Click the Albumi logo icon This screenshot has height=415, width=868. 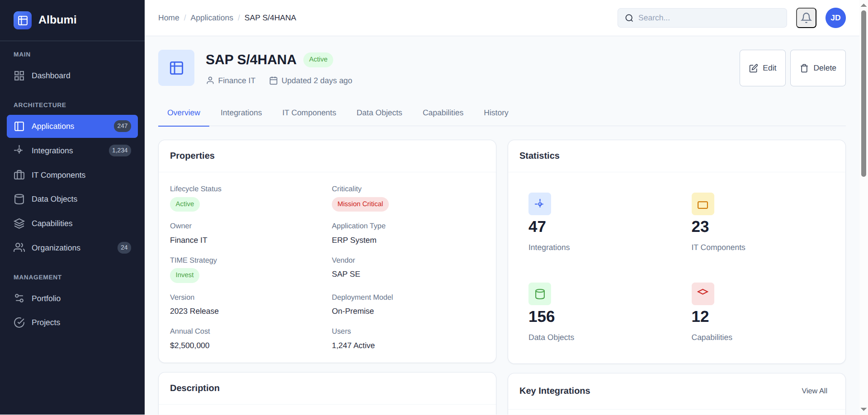[23, 20]
